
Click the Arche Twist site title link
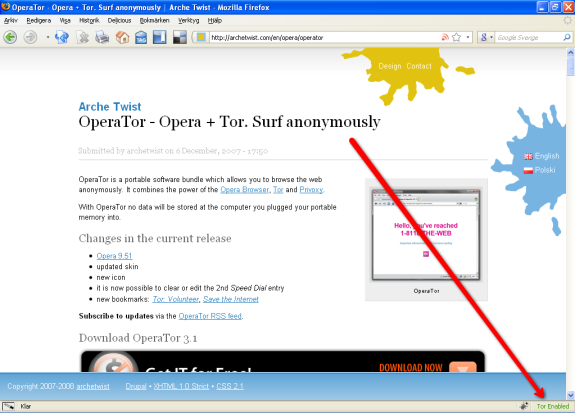point(110,107)
